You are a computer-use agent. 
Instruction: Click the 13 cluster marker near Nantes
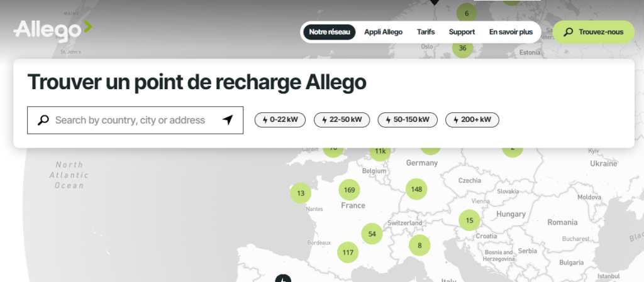(x=301, y=193)
